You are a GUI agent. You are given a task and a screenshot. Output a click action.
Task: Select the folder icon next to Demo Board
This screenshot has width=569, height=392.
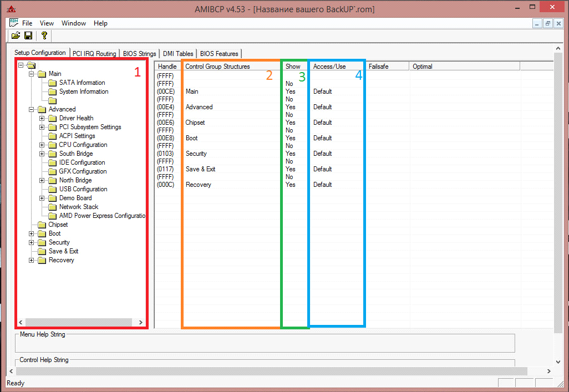[x=51, y=197]
